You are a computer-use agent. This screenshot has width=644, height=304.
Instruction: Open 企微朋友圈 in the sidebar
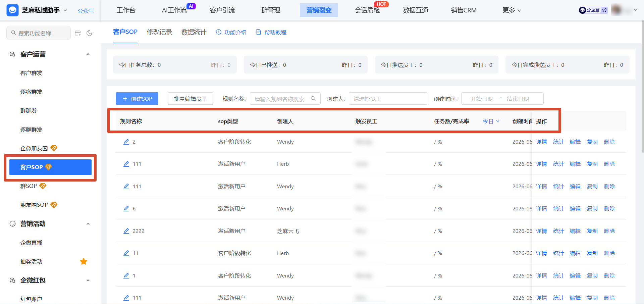pos(34,148)
